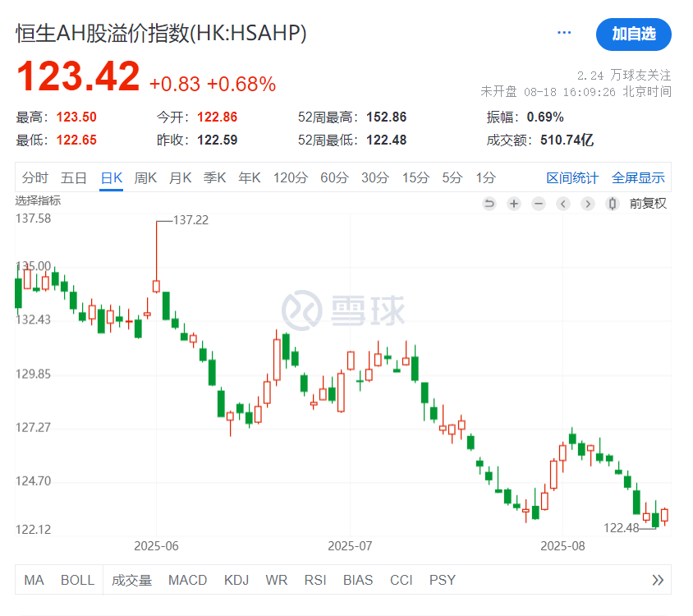Screen dimensions: 693x616
Task: Switch to the 120分 interval tab
Action: point(291,177)
